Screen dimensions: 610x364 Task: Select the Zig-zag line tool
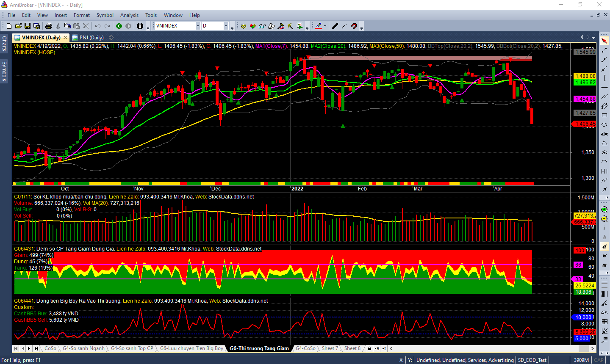[604, 180]
